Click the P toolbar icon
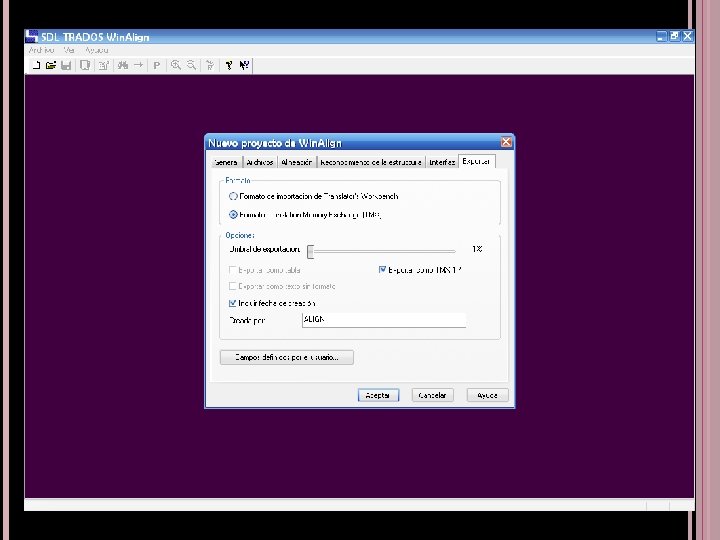720x540 pixels. pos(157,65)
